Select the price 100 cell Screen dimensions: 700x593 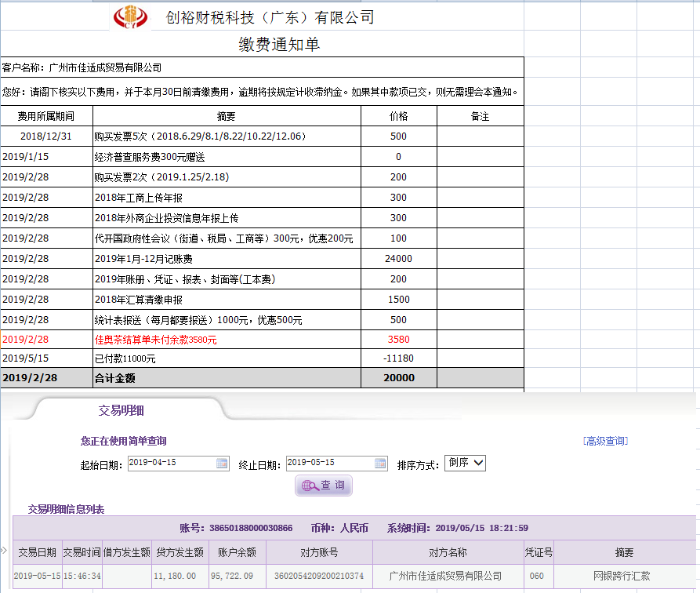point(399,238)
